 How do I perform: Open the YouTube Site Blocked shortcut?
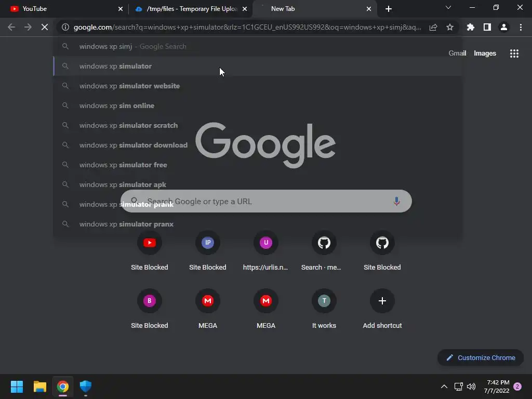(150, 251)
